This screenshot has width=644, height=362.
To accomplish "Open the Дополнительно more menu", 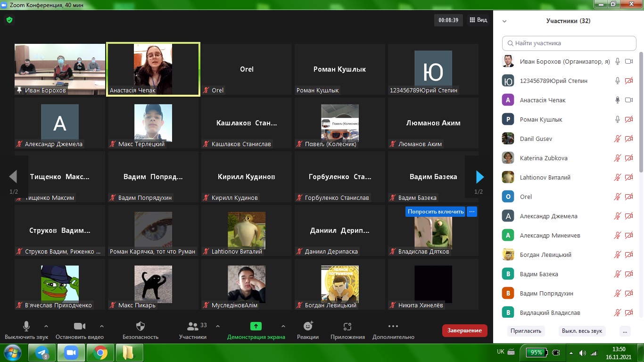I will 393,330.
